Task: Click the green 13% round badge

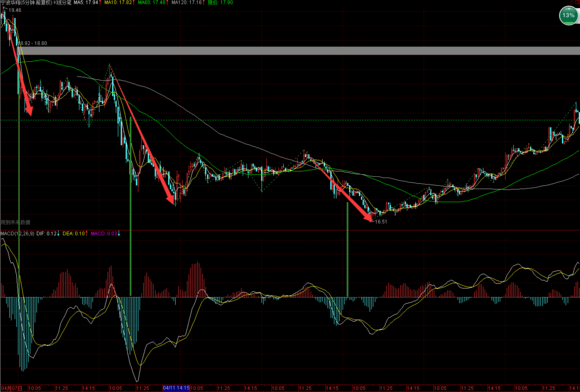Action: [567, 16]
